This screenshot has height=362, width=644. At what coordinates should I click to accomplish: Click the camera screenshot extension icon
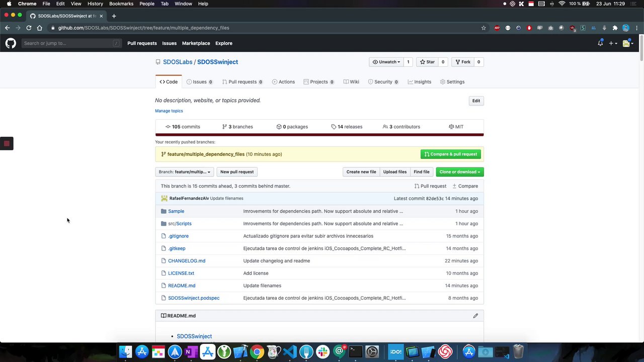[550, 28]
